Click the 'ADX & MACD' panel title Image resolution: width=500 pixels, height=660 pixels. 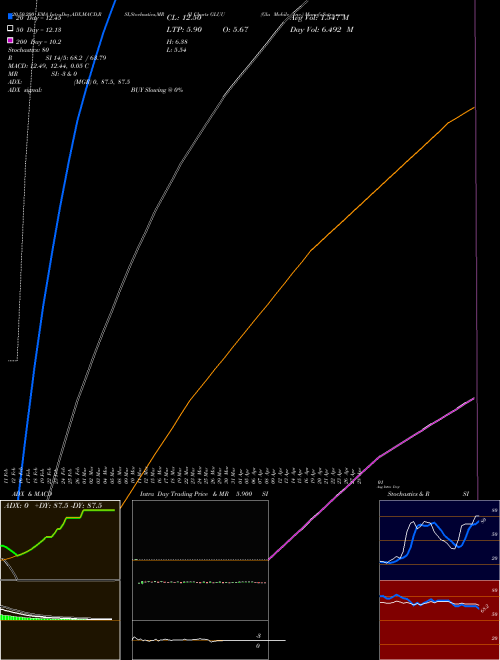(x=32, y=494)
